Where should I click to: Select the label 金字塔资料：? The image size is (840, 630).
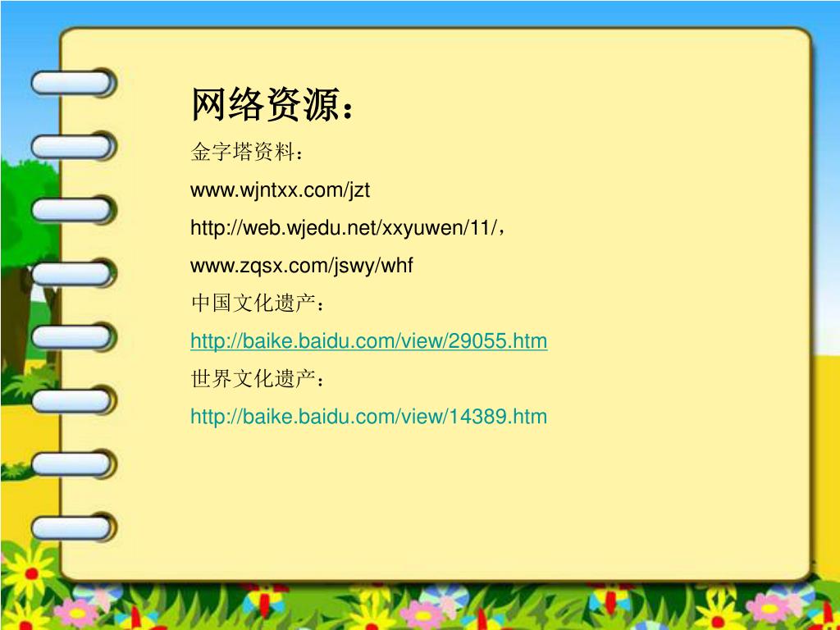point(248,153)
